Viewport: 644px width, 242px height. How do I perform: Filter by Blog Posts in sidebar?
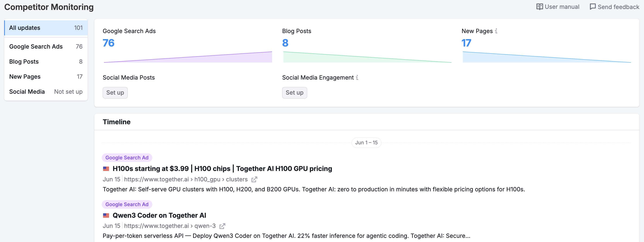click(46, 62)
